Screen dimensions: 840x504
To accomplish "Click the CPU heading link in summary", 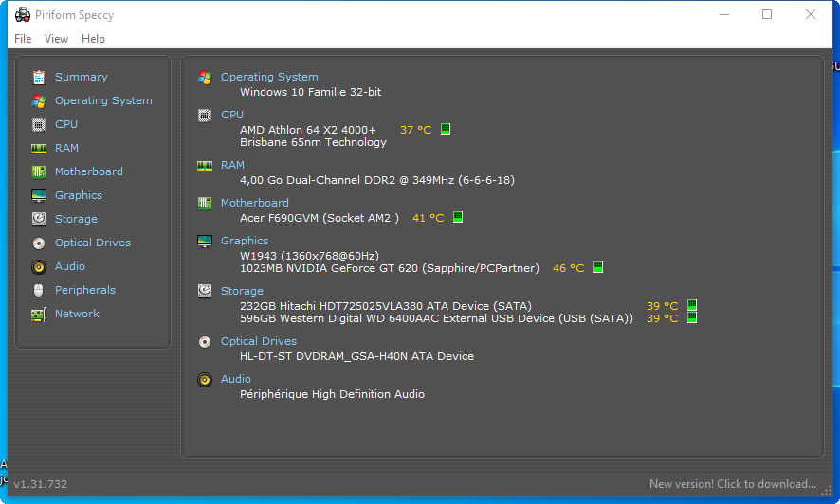I will [232, 115].
